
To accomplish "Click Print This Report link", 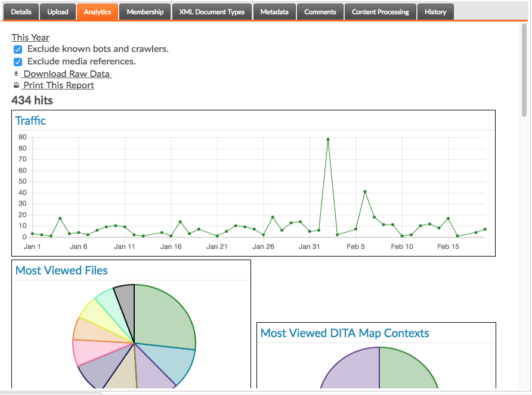I will 58,85.
